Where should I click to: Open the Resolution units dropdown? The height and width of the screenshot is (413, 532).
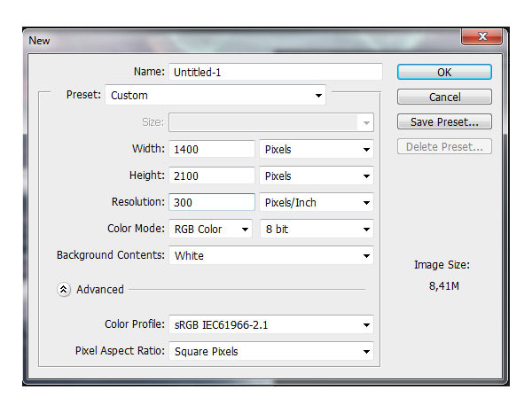pyautogui.click(x=317, y=203)
